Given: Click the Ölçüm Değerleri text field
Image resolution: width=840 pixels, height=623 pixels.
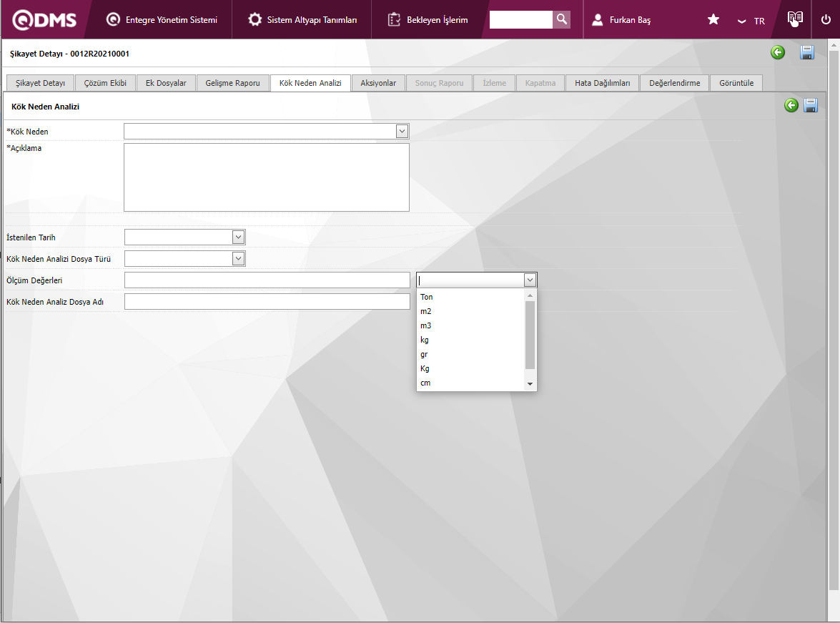Looking at the screenshot, I should click(267, 280).
